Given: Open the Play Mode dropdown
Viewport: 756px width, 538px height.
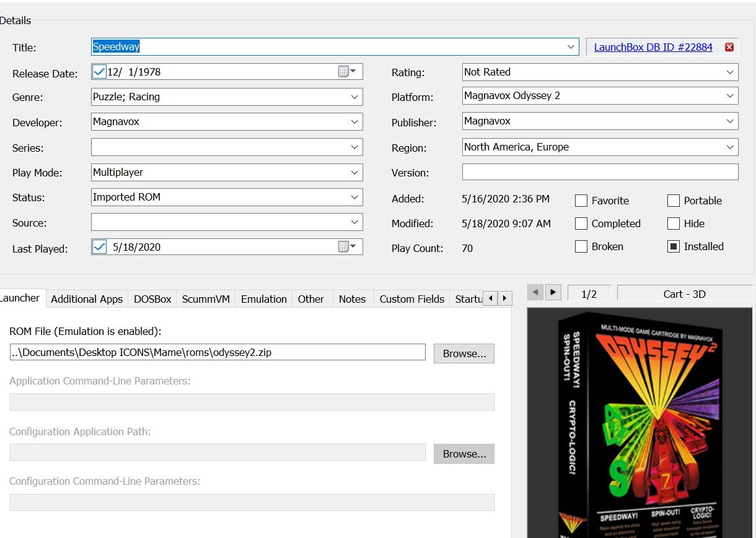Looking at the screenshot, I should [x=354, y=172].
